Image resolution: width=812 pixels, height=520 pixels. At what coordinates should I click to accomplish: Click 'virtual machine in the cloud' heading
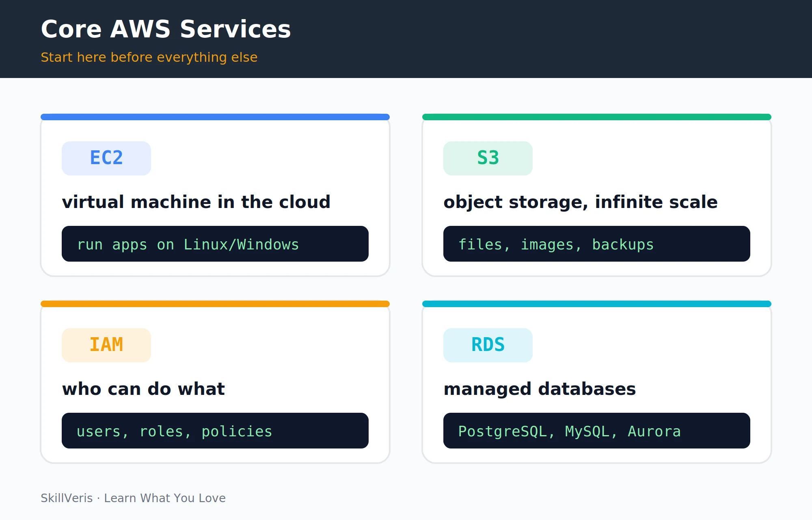point(196,202)
